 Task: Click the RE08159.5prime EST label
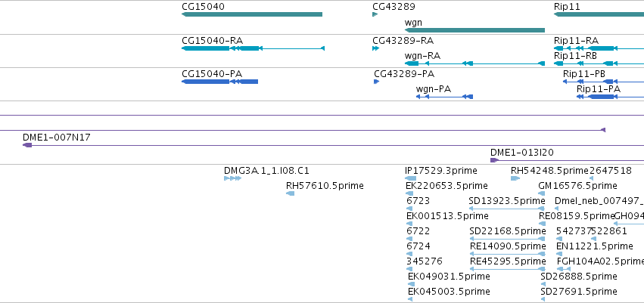point(577,216)
